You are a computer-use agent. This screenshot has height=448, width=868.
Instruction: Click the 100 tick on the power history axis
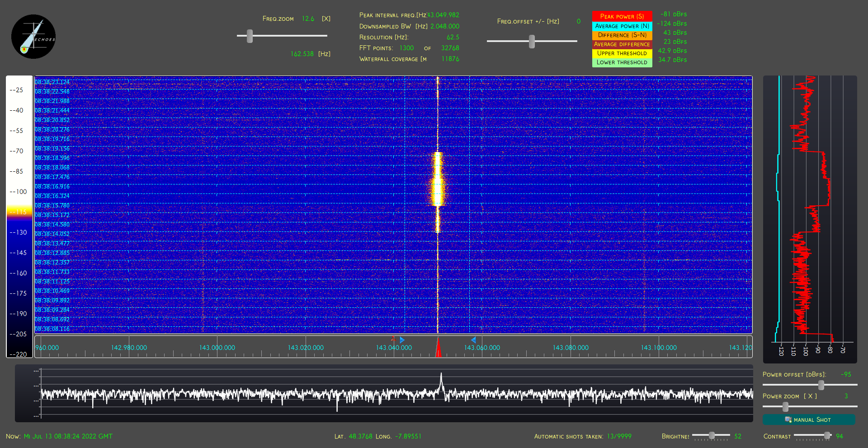[806, 351]
